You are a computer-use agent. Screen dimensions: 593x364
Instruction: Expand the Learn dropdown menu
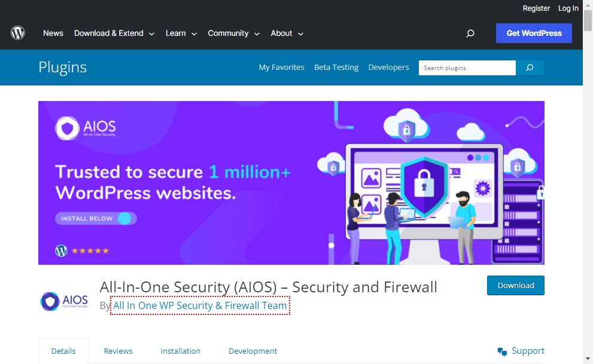[x=181, y=33]
